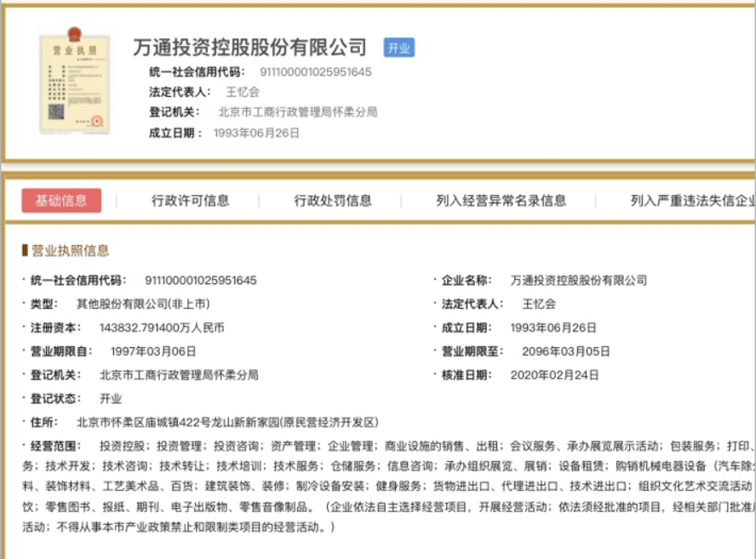
Task: Click the 住所 address text
Action: click(x=227, y=422)
